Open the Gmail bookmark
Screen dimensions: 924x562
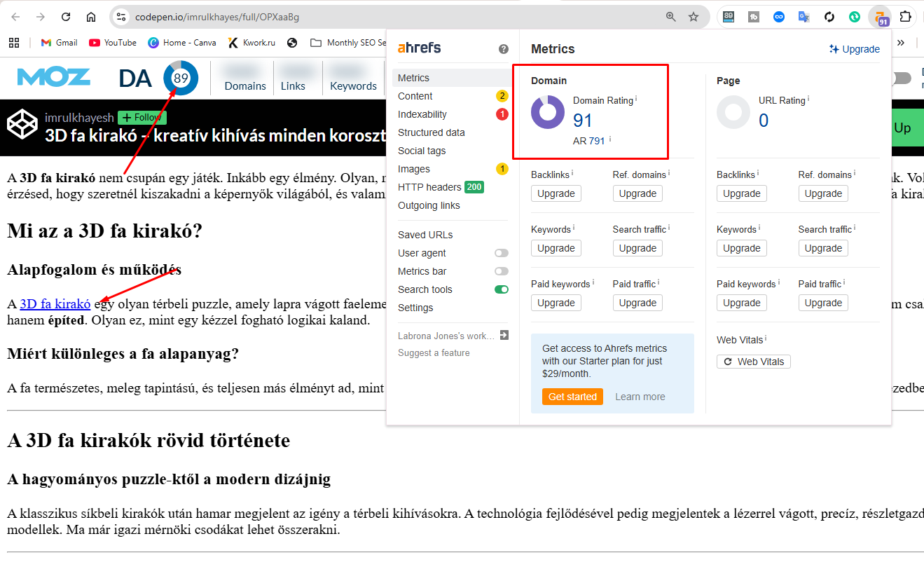(59, 43)
